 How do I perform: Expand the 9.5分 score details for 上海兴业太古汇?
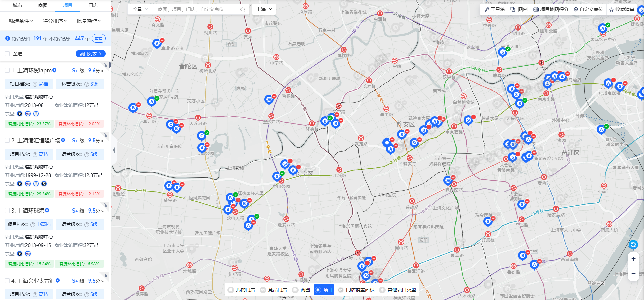[x=96, y=281]
